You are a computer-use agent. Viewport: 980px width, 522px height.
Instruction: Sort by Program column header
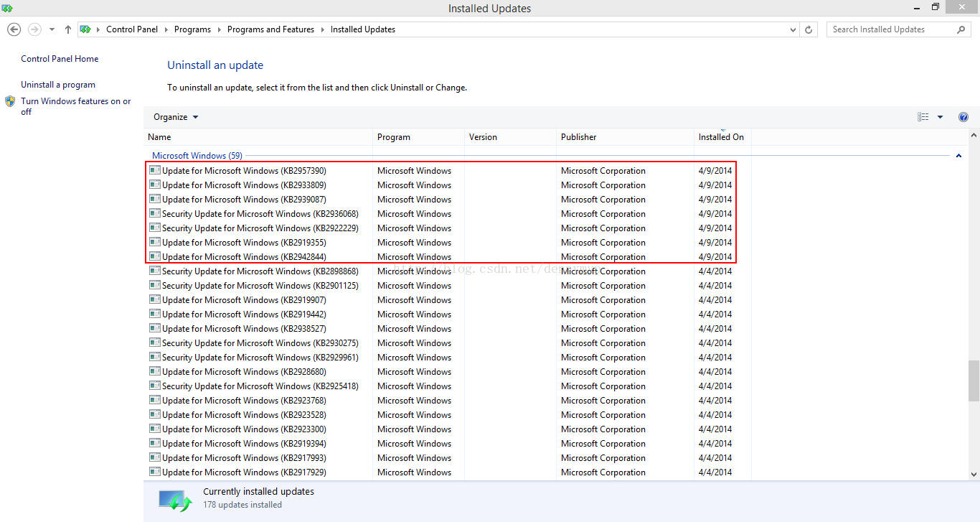[x=418, y=137]
